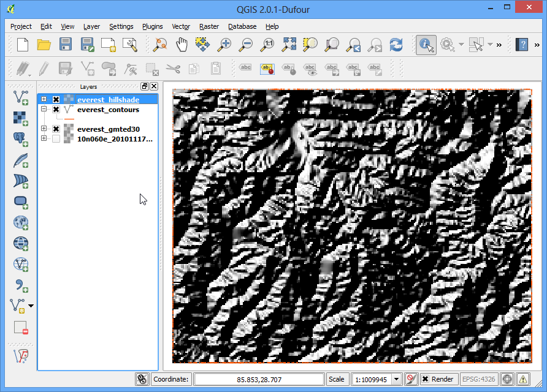
Task: Click EPSG:4326 CRS status button
Action: (x=478, y=379)
